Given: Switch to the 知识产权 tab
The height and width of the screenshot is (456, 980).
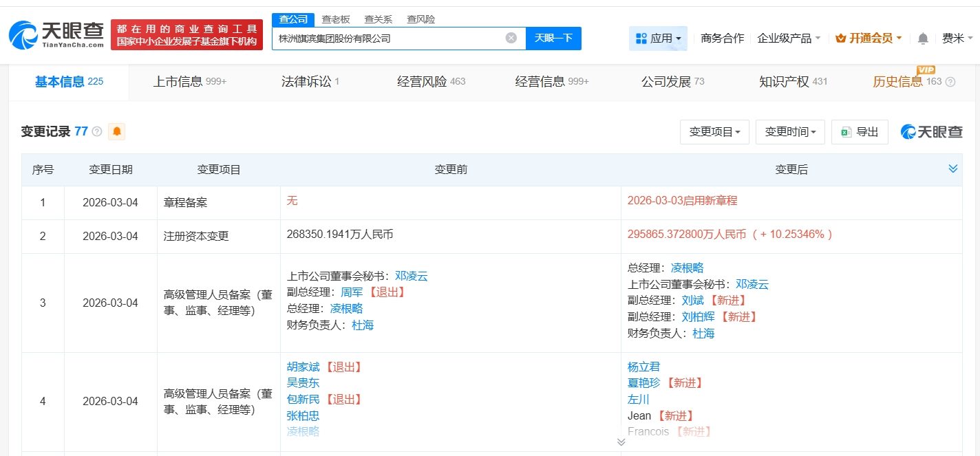Looking at the screenshot, I should coord(793,82).
